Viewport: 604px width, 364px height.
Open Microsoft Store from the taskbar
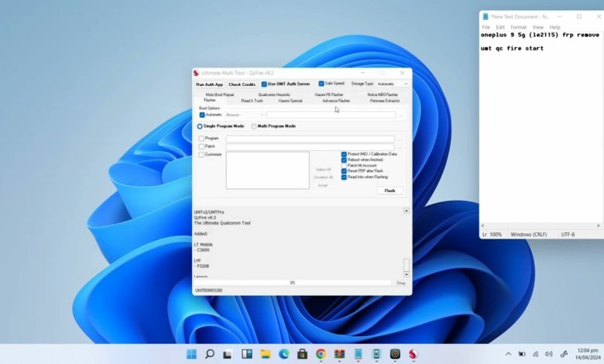[x=302, y=354]
